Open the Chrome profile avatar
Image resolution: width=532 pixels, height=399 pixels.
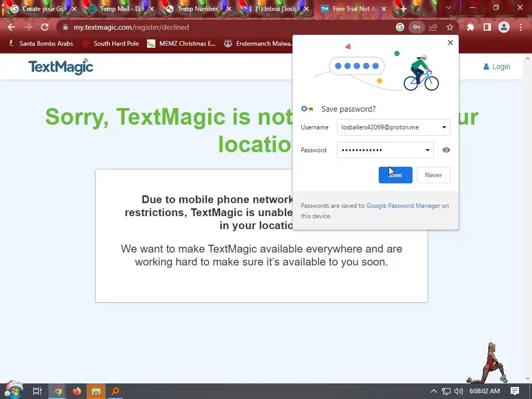tap(504, 27)
